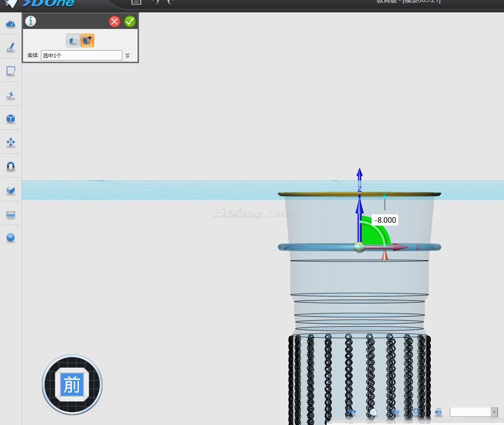
Task: Click the info help icon in dialog
Action: [x=31, y=21]
